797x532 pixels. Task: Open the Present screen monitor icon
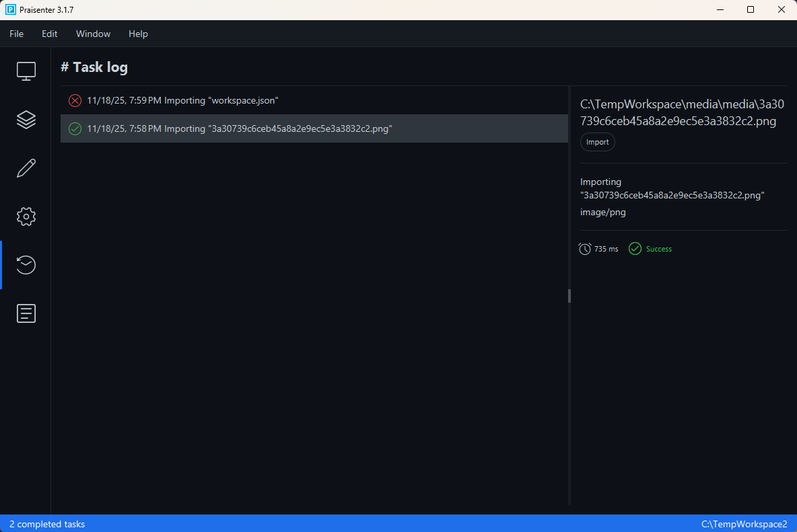[x=26, y=71]
